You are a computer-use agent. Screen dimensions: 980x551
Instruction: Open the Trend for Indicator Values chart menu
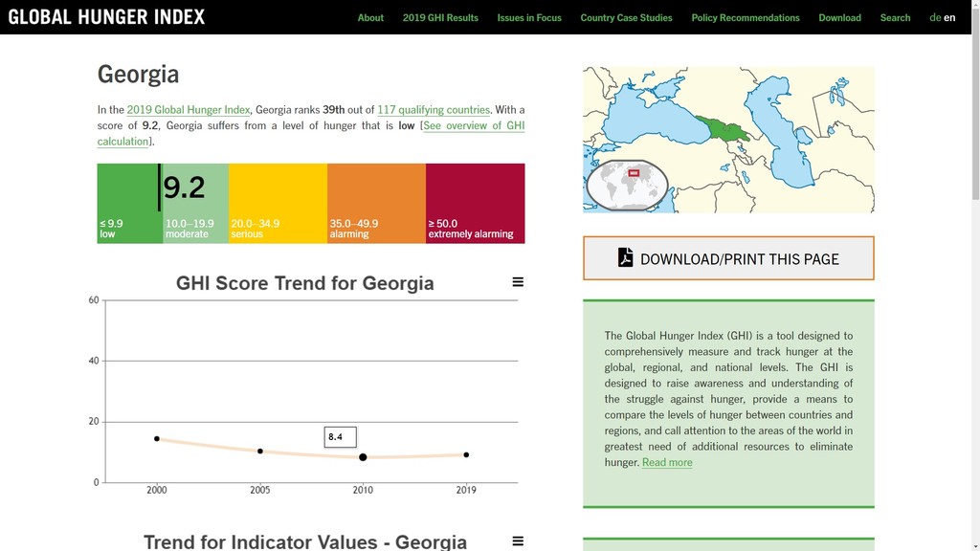[x=518, y=541]
